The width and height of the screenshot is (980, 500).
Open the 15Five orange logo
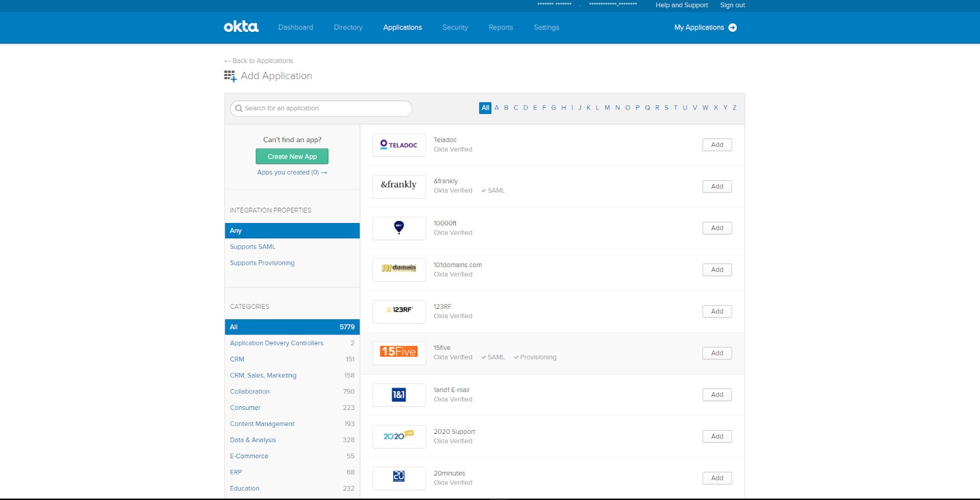tap(399, 353)
